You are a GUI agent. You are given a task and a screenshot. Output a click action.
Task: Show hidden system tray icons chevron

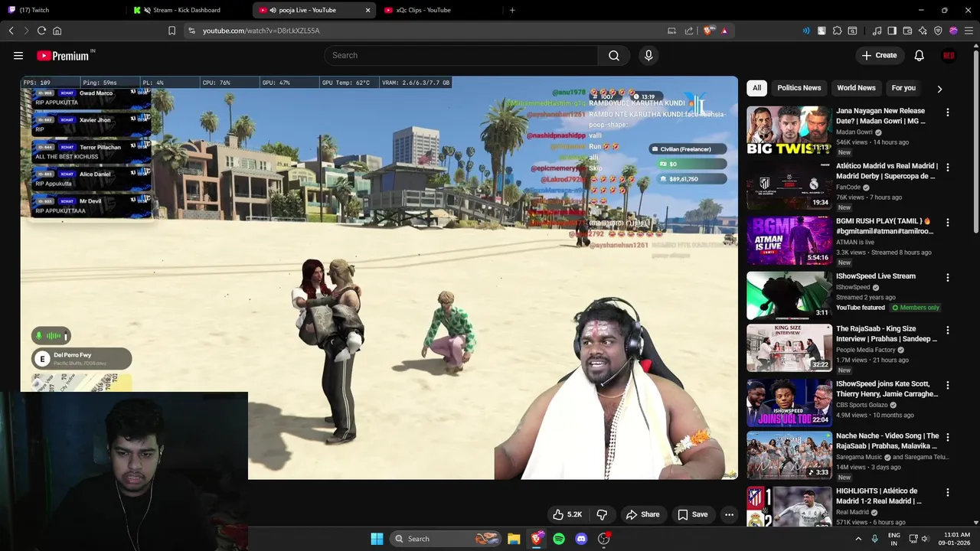[x=858, y=539]
